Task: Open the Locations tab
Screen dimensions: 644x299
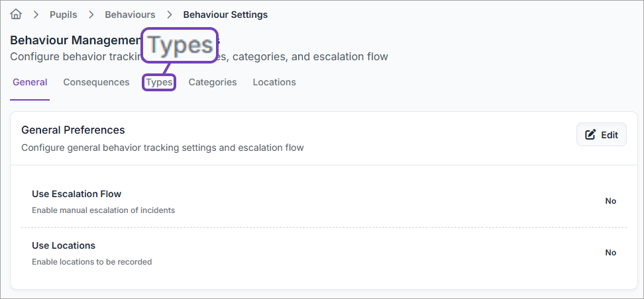Action: 274,83
